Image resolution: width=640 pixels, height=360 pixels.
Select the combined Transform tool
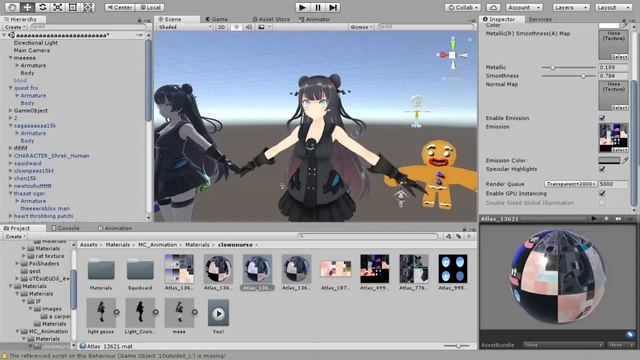tap(88, 7)
